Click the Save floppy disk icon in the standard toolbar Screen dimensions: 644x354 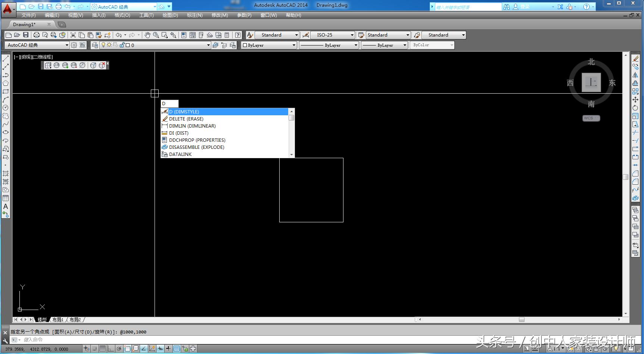(26, 35)
